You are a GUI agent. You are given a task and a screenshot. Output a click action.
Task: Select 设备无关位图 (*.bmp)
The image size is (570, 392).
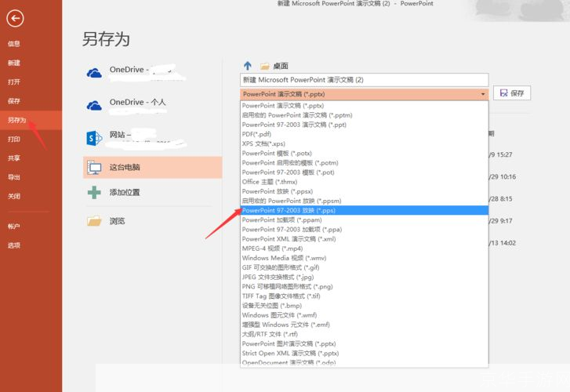365,306
